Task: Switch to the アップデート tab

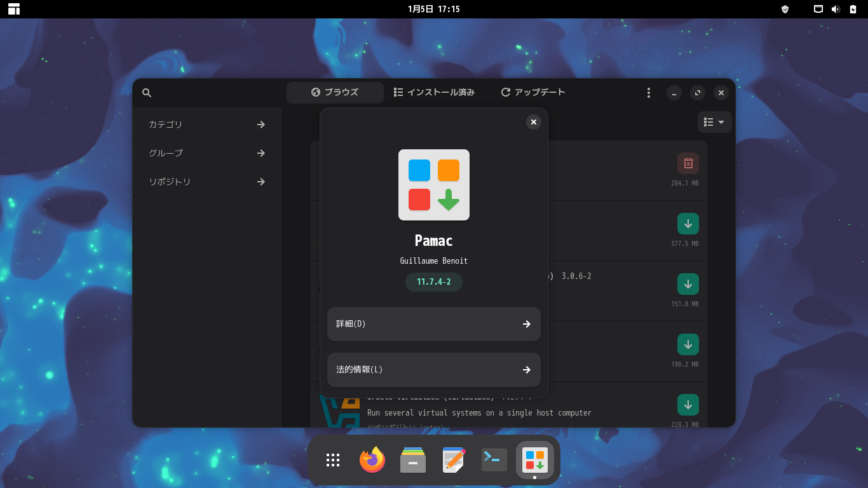Action: [533, 93]
